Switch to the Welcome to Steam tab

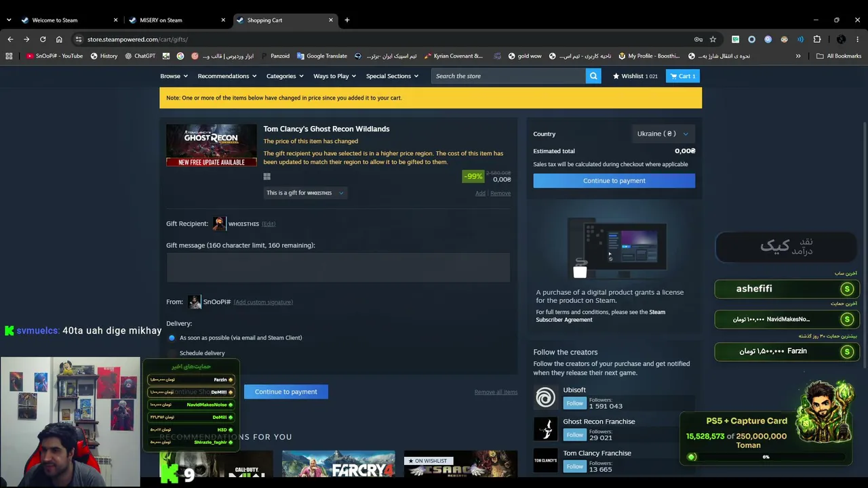(x=68, y=20)
